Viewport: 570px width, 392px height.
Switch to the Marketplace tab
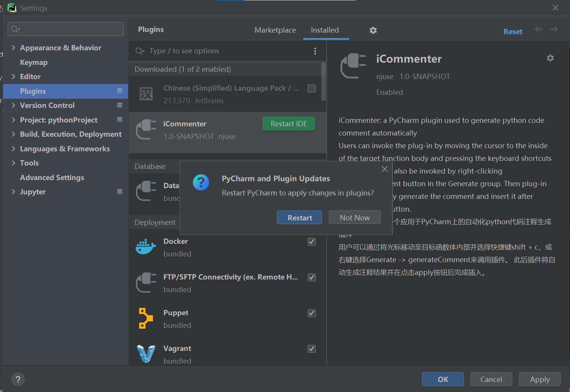pyautogui.click(x=275, y=30)
